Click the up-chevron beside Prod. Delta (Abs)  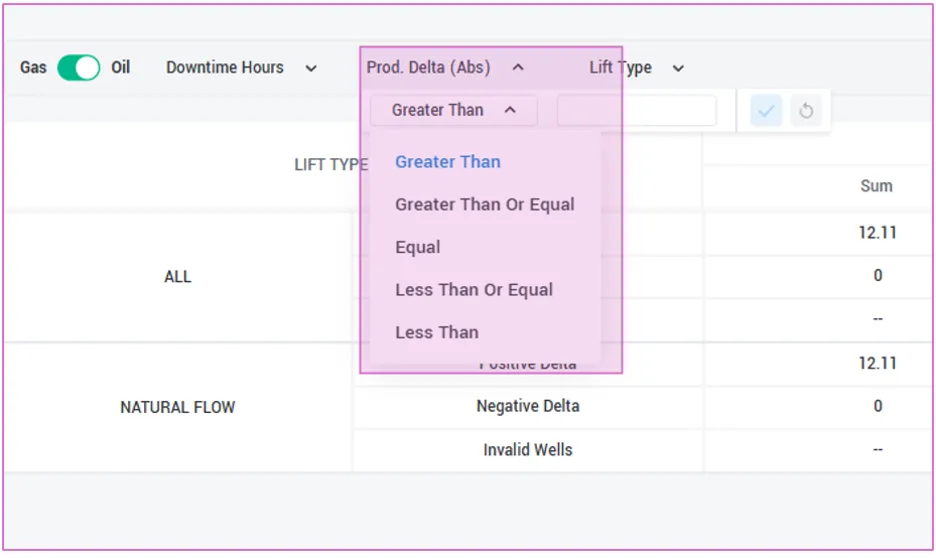(518, 67)
